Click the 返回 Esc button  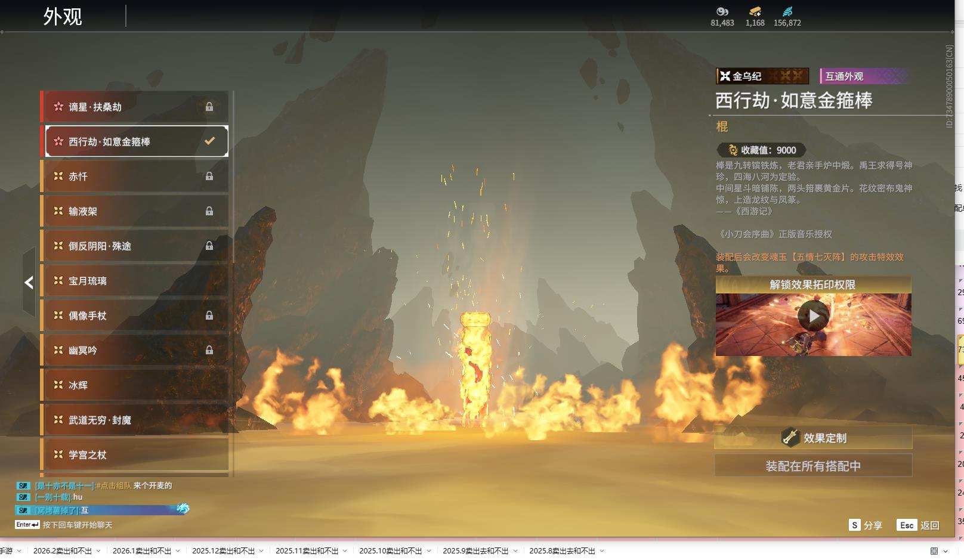click(x=918, y=525)
